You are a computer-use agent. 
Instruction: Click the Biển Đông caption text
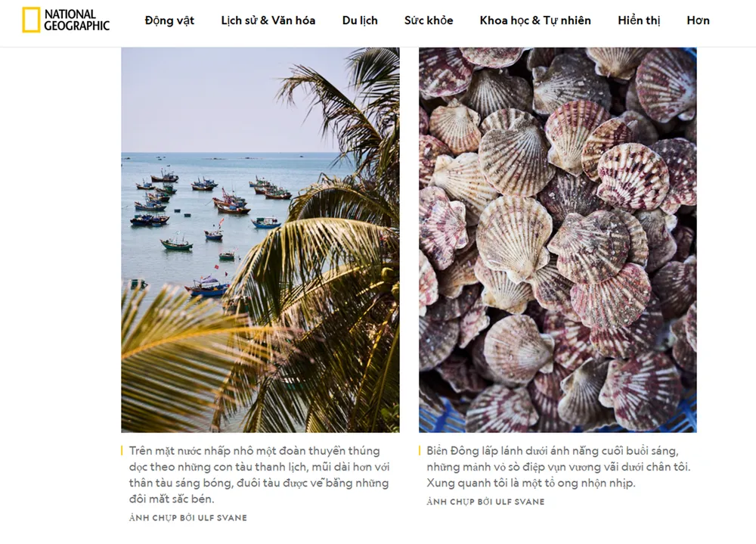(x=559, y=467)
